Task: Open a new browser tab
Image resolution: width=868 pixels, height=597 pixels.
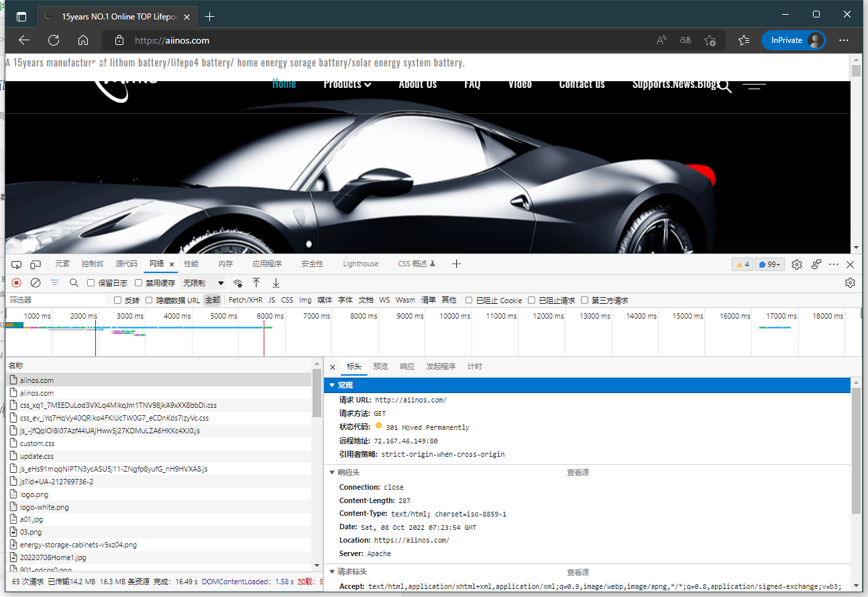Action: (x=210, y=16)
